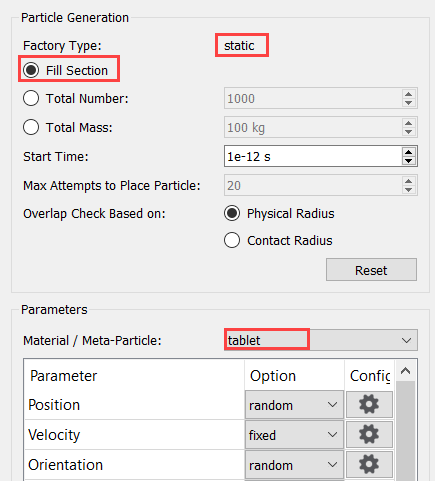Click Total Number spinner up arrow
Screen dimensions: 435x481
(x=409, y=94)
